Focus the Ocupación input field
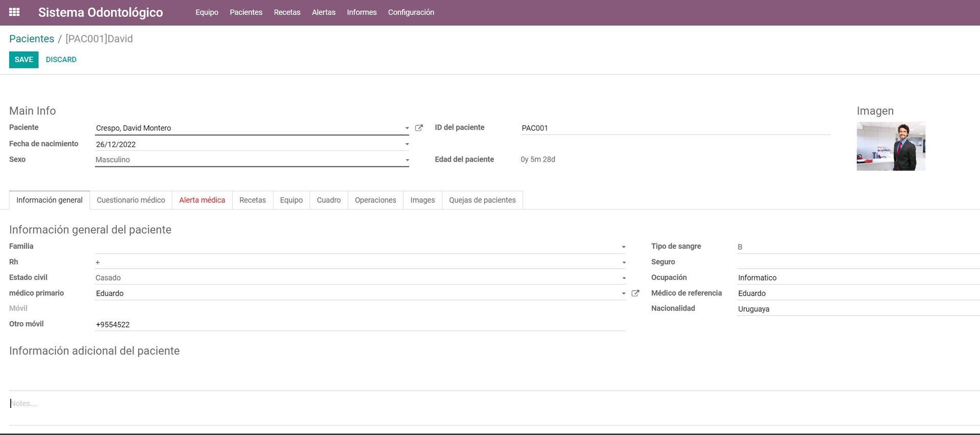 coord(857,278)
